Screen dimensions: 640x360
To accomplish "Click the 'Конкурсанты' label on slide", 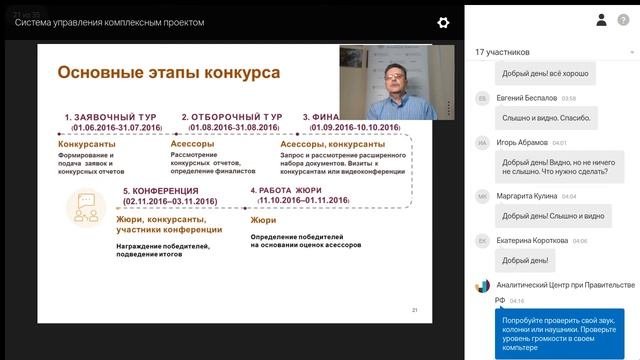I will click(x=87, y=144).
